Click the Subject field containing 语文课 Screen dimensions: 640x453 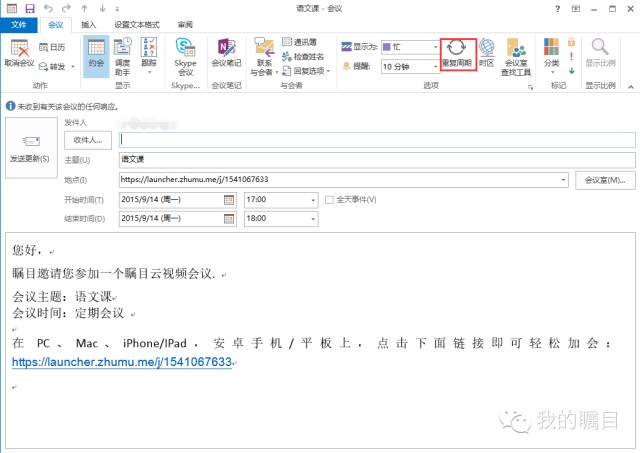pyautogui.click(x=377, y=160)
